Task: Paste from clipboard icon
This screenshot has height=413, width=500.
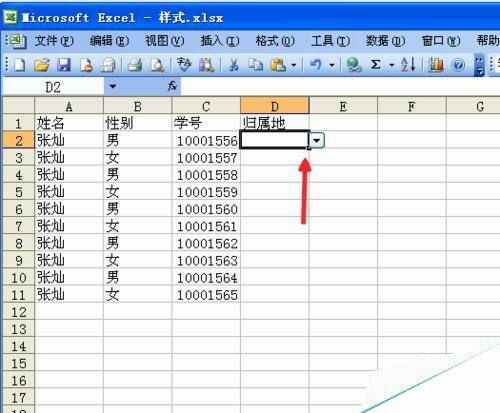Action: (278, 64)
